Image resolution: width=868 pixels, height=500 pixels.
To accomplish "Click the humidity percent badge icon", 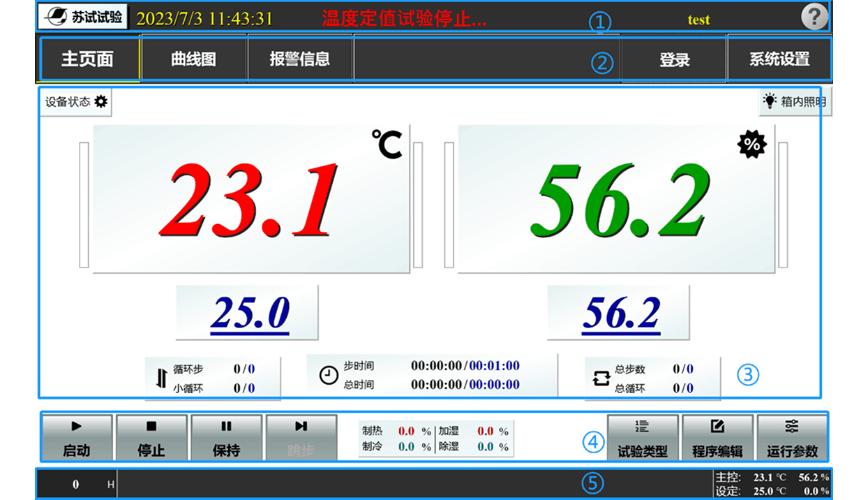I will click(751, 145).
